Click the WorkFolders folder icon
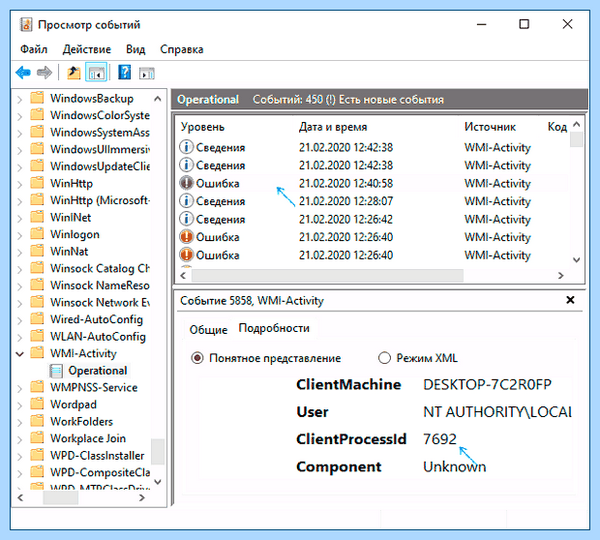Viewport: 600px width, 540px height. click(37, 421)
